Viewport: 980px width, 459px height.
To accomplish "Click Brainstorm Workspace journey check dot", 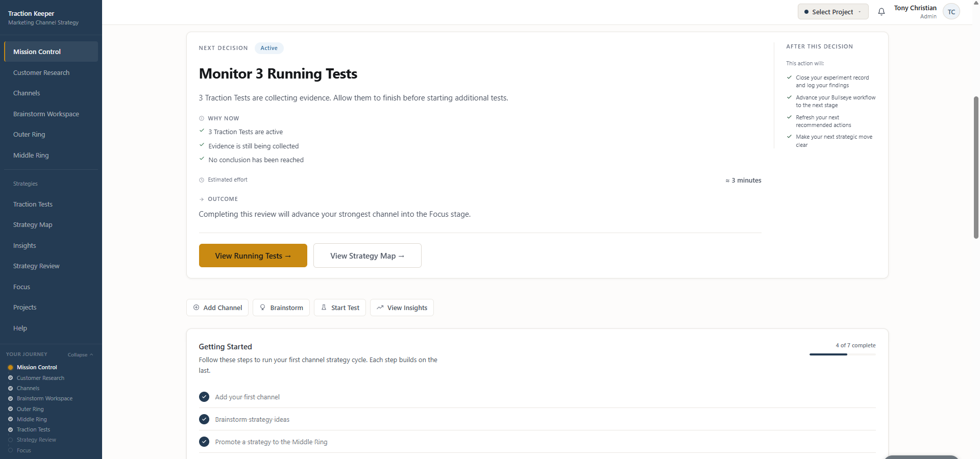I will tap(10, 398).
